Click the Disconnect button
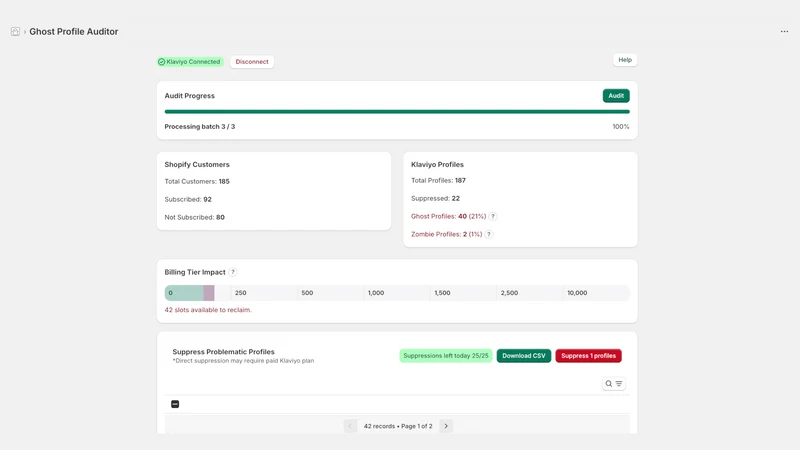This screenshot has width=800, height=450. tap(252, 62)
